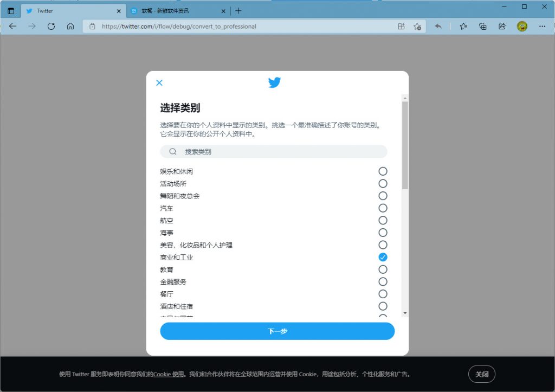Image resolution: width=555 pixels, height=392 pixels.
Task: Reload the current page
Action: point(51,26)
